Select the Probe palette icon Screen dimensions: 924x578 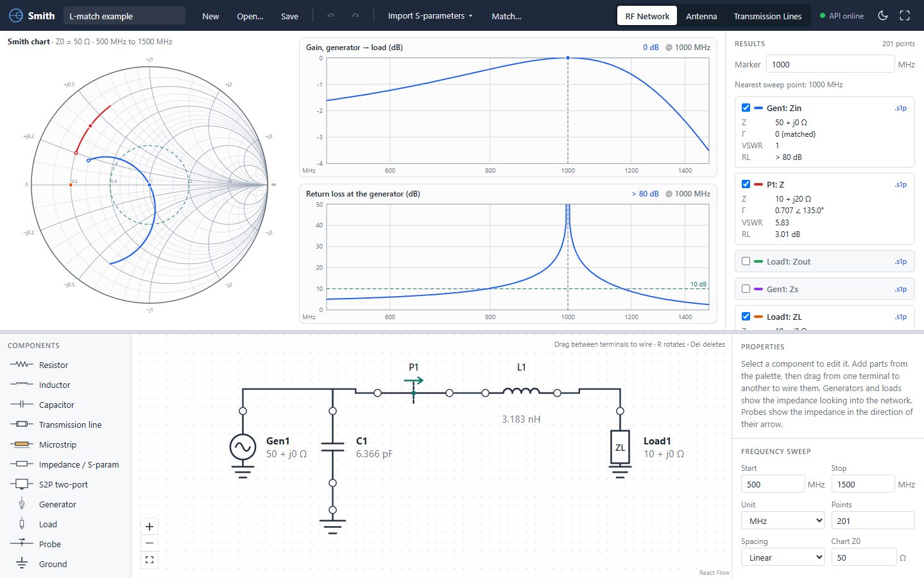[x=22, y=543]
